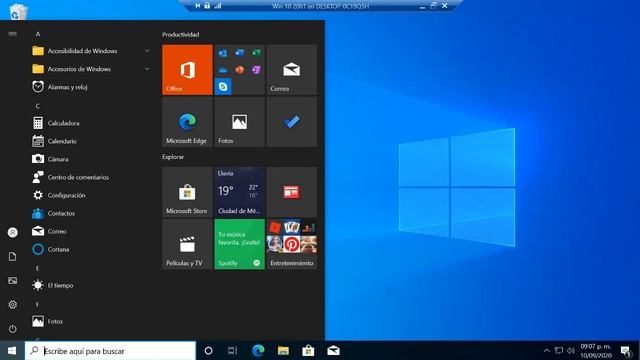This screenshot has height=360, width=640.
Task: Open Task View on taskbar
Action: (x=232, y=351)
